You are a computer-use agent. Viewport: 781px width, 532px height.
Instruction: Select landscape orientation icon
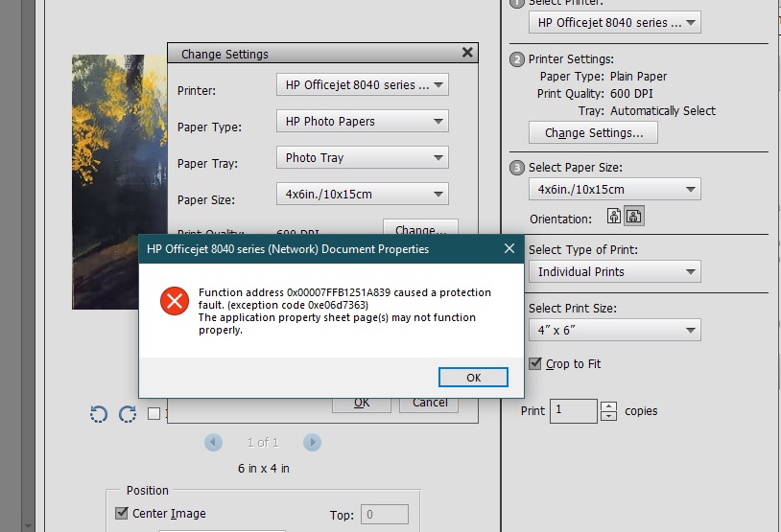click(634, 216)
